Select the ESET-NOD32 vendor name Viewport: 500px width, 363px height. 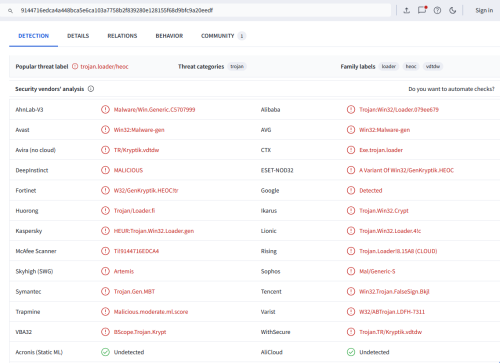click(x=277, y=170)
